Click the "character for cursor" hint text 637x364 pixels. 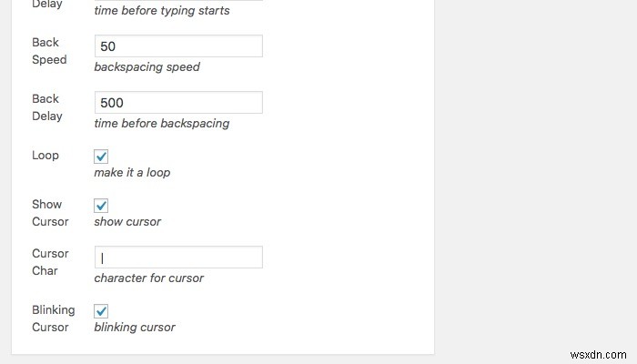pos(149,278)
